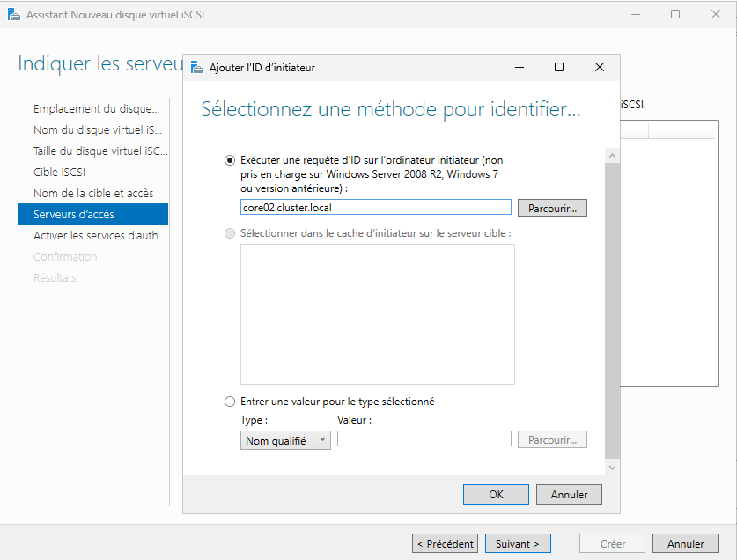
Task: Click Annuler in the initiator dialog
Action: coord(569,495)
